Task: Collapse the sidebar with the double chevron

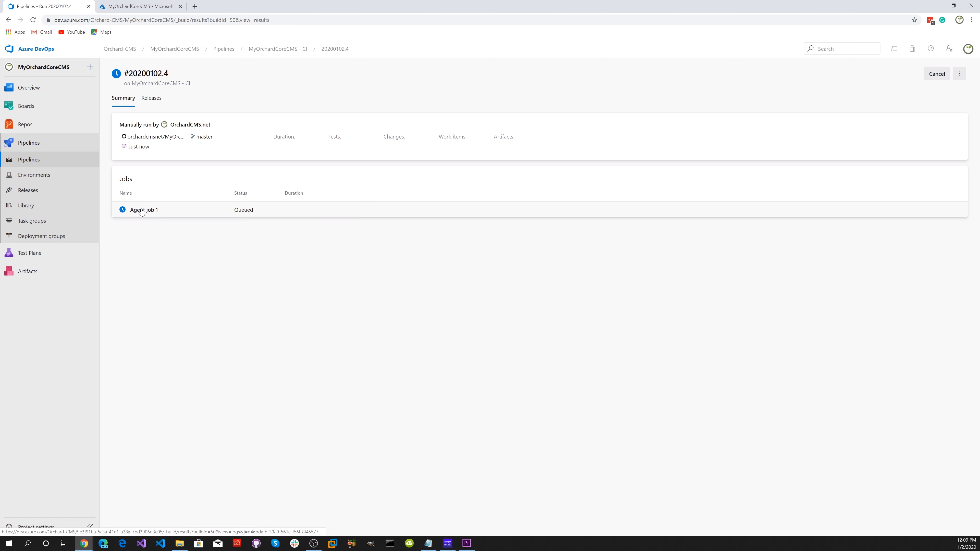Action: click(90, 526)
